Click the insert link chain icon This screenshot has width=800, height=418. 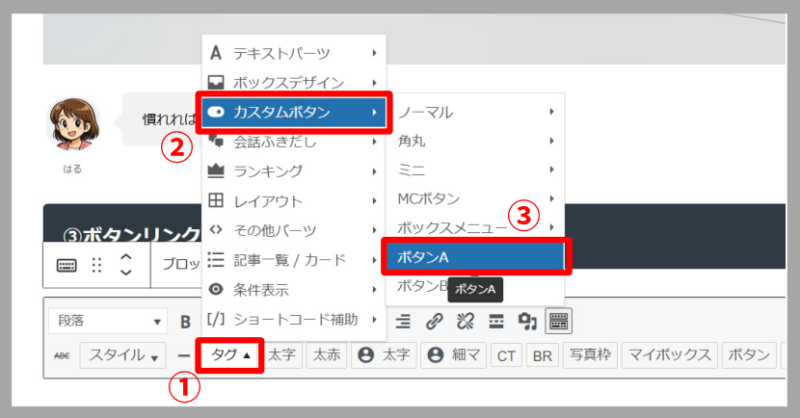pyautogui.click(x=434, y=321)
